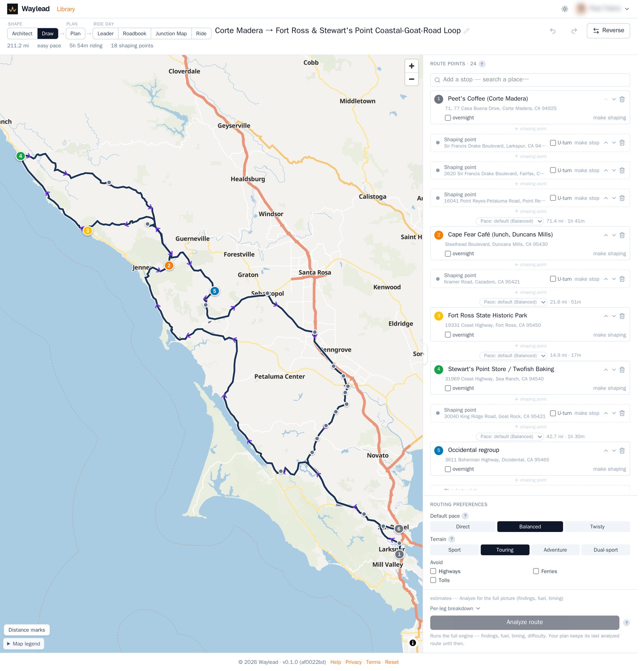Open pace dropdown for 21.6 mi leg
644x671 pixels.
point(513,302)
